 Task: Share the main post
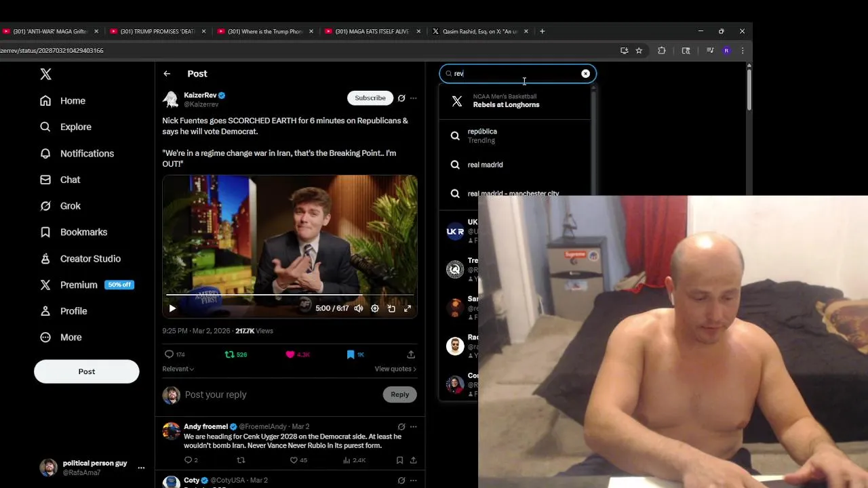411,354
